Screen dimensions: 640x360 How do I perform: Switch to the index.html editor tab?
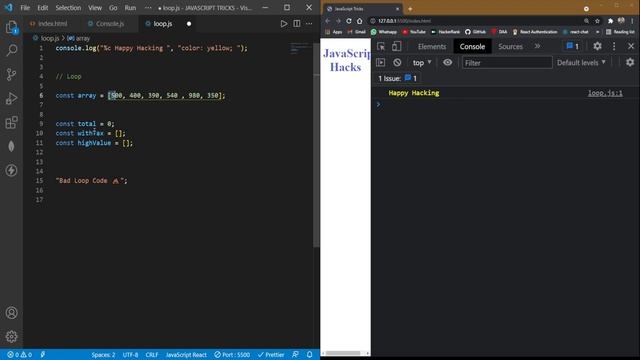tap(49, 24)
